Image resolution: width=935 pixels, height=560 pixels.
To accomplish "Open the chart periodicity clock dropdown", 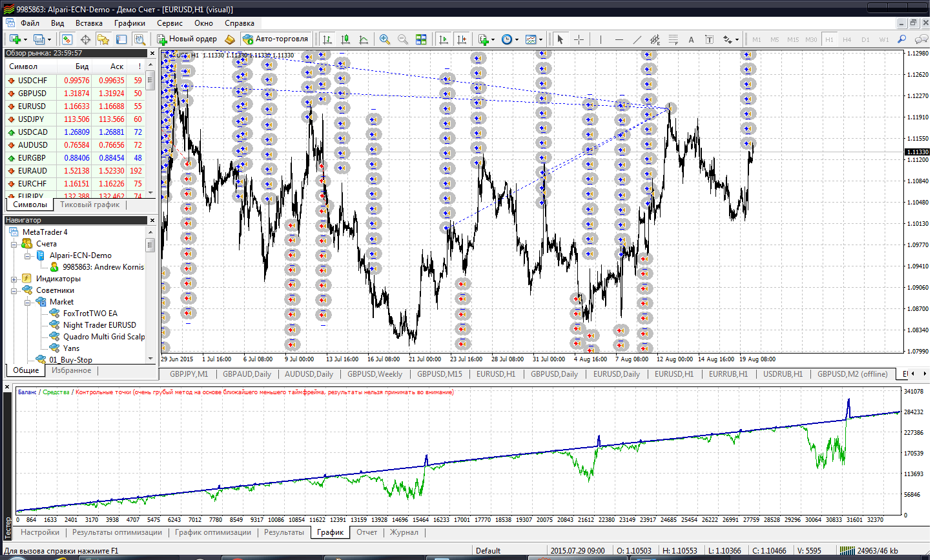I will [508, 39].
